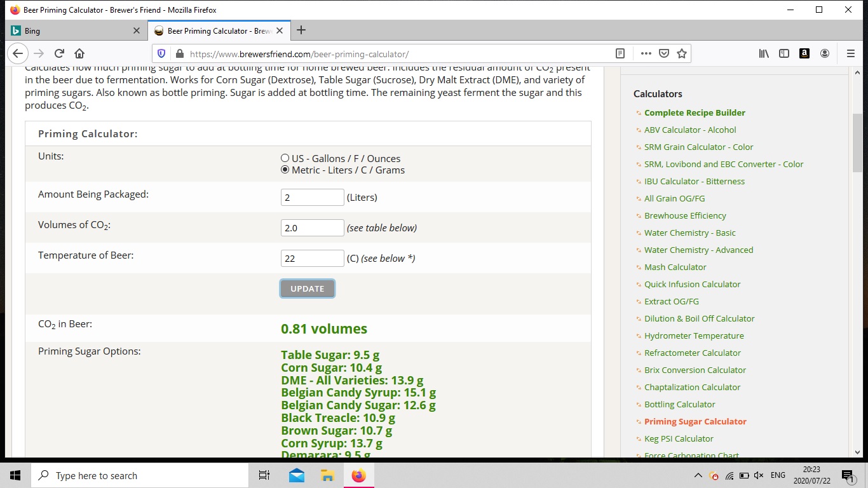The width and height of the screenshot is (868, 488).
Task: Open Dilution & Boil Off Calculator link
Action: 700,318
